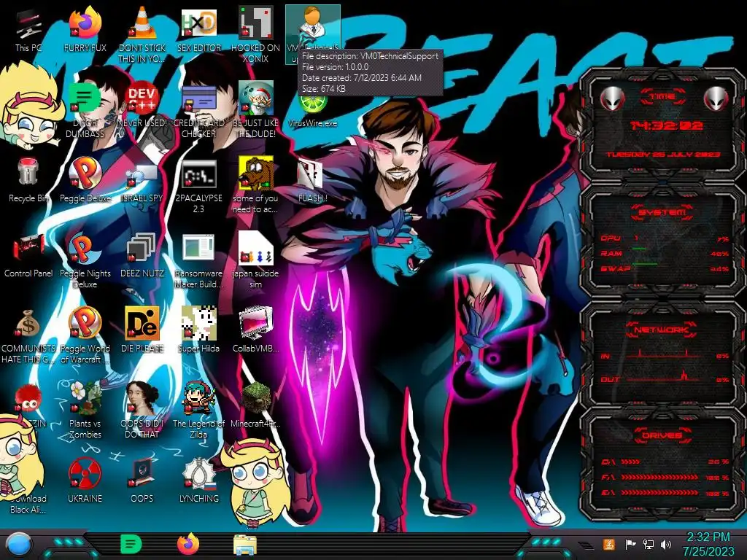
Task: Select the dog icon 'some of you need to ac...'
Action: point(256,186)
